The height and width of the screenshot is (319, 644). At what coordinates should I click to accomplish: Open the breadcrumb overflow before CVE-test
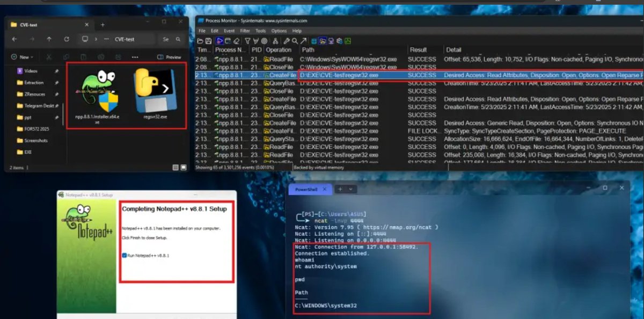[x=106, y=39]
